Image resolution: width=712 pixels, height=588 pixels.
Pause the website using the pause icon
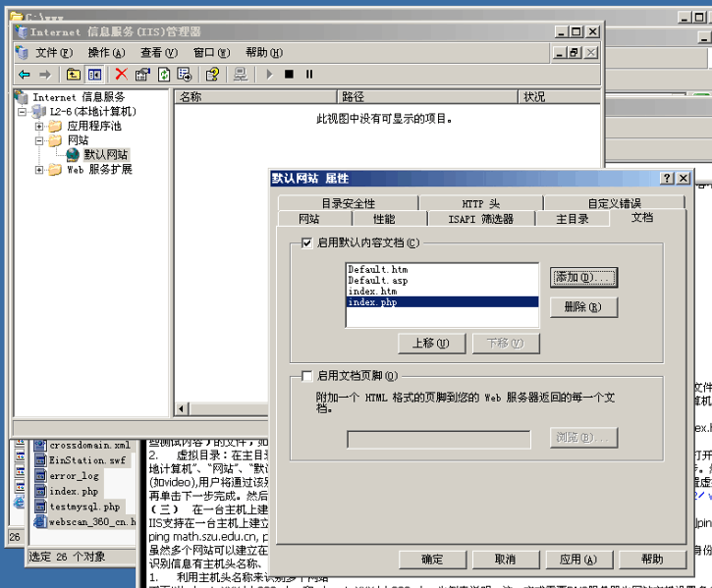tap(308, 74)
